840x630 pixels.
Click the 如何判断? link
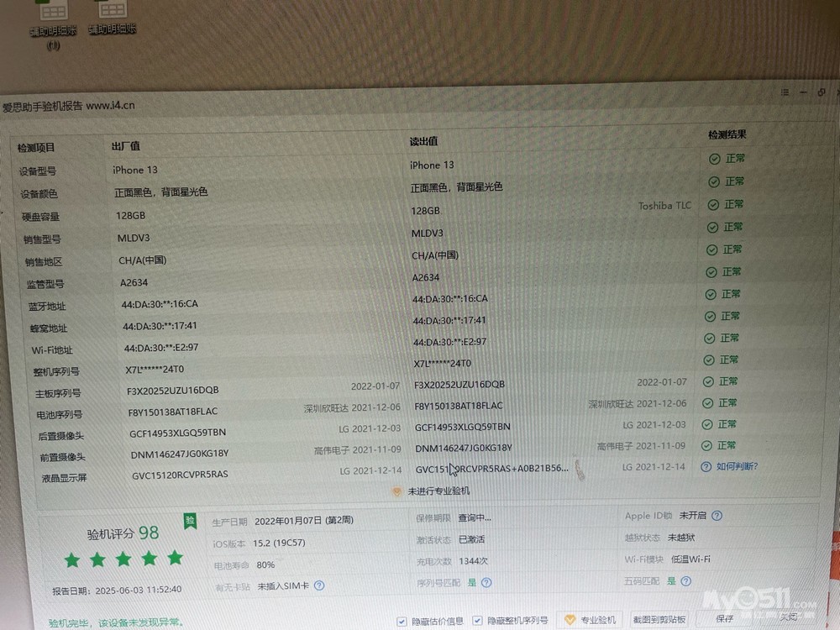pos(738,466)
